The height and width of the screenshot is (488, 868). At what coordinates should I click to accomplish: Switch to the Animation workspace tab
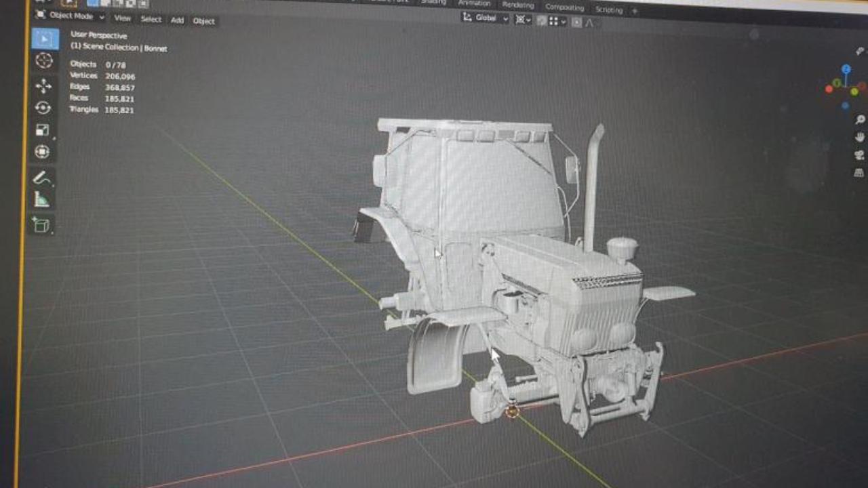474,3
